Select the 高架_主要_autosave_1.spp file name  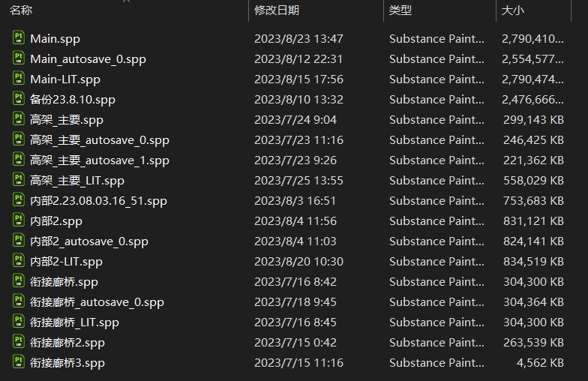point(100,160)
